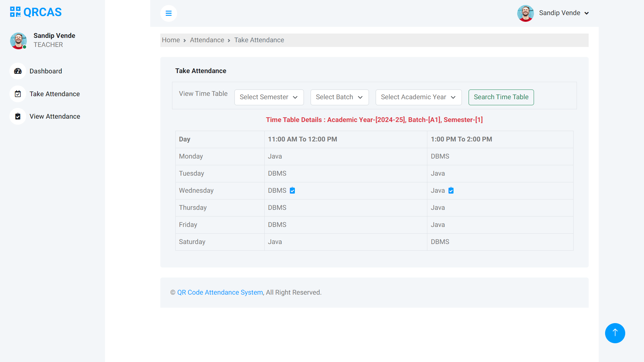644x362 pixels.
Task: Go to Home via breadcrumb
Action: pyautogui.click(x=171, y=40)
